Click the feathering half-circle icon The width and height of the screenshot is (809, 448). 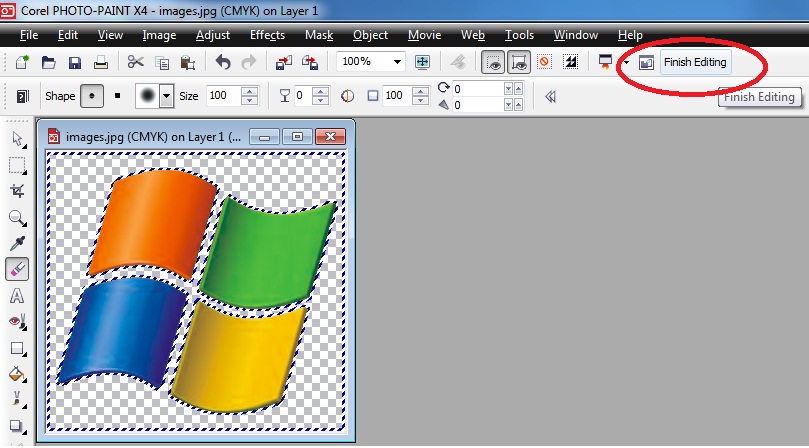click(348, 96)
